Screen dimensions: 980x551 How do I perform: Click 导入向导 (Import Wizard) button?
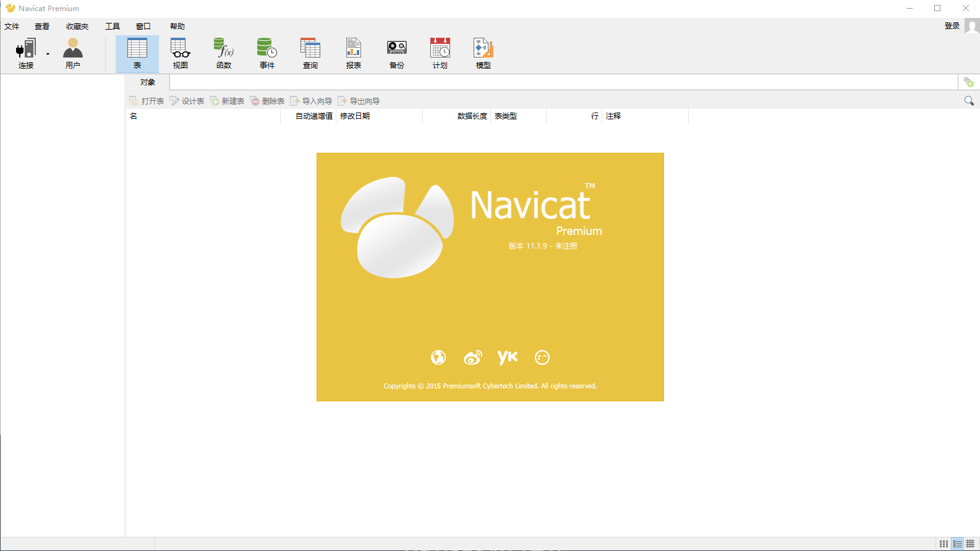(311, 101)
